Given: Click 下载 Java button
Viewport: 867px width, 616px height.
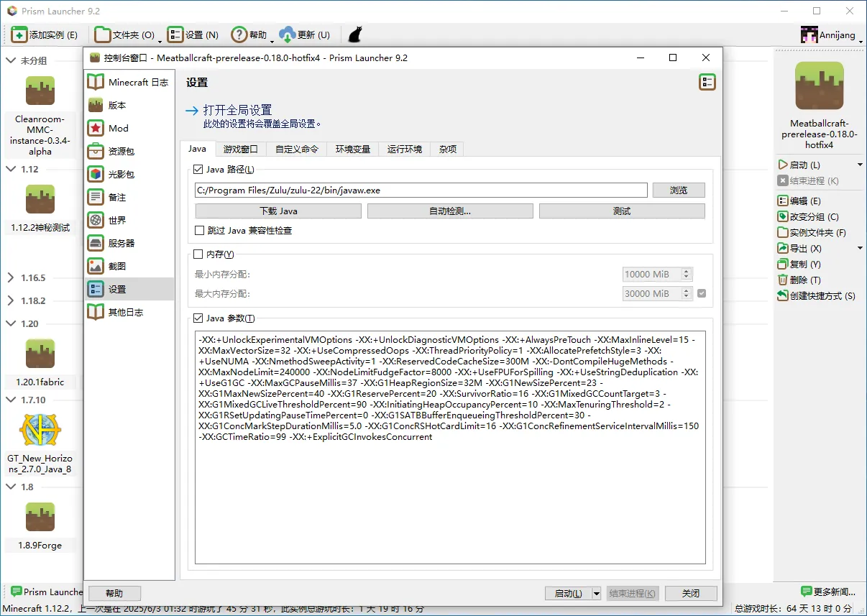Looking at the screenshot, I should point(278,211).
